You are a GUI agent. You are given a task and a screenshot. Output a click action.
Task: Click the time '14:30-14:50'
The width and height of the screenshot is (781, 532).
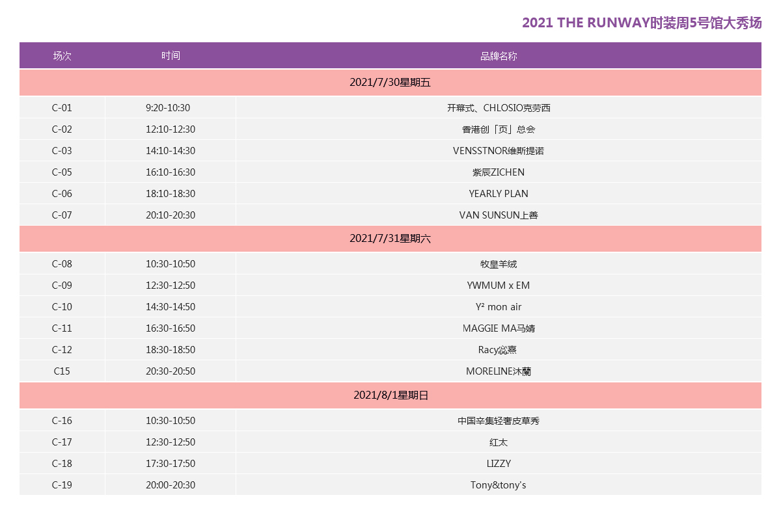171,307
